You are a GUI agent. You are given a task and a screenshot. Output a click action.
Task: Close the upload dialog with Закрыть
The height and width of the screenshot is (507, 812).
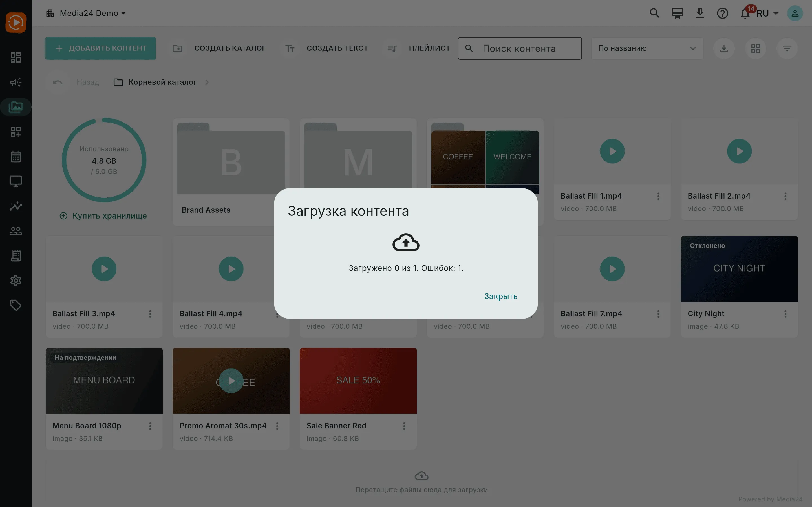tap(500, 296)
